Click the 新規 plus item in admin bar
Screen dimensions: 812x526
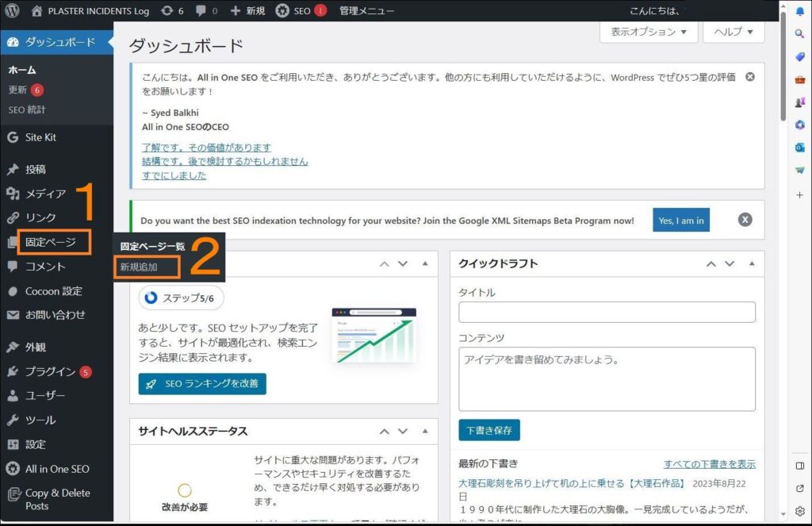(247, 11)
